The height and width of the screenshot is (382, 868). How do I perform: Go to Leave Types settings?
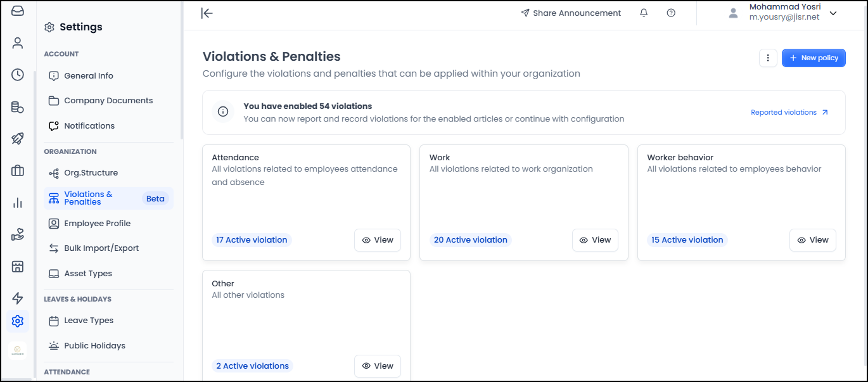click(x=89, y=321)
